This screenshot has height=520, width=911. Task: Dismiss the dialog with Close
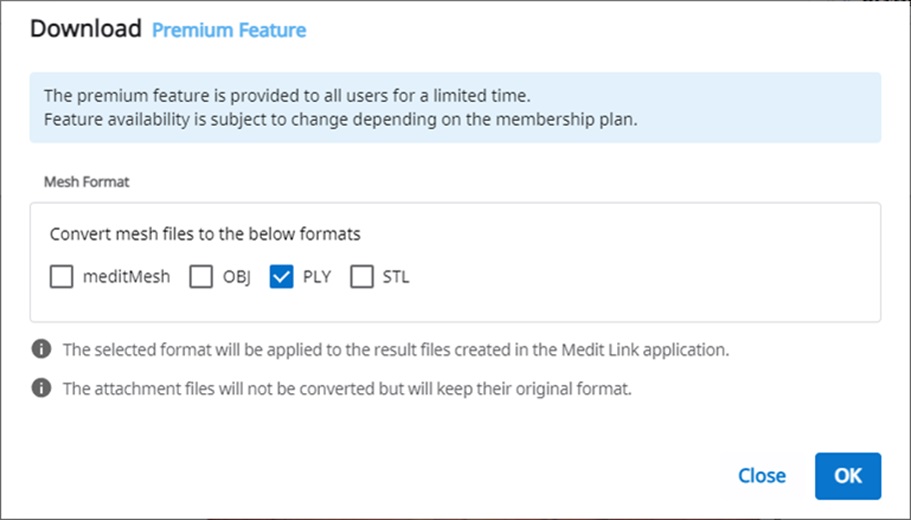[762, 476]
